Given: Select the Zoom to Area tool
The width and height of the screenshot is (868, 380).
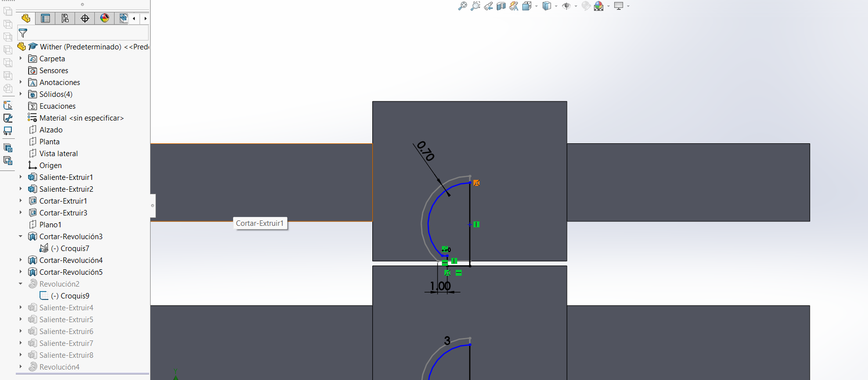Looking at the screenshot, I should tap(475, 6).
